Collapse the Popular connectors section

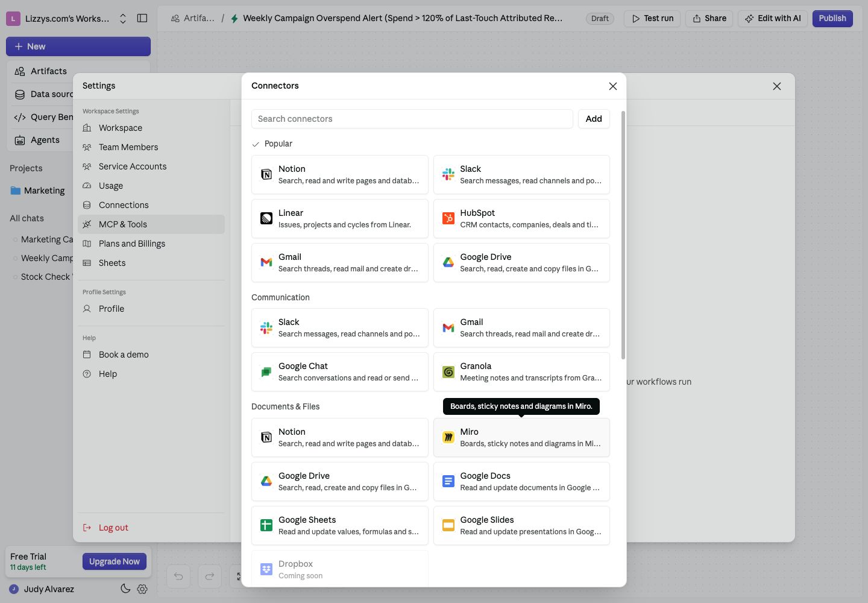point(272,144)
